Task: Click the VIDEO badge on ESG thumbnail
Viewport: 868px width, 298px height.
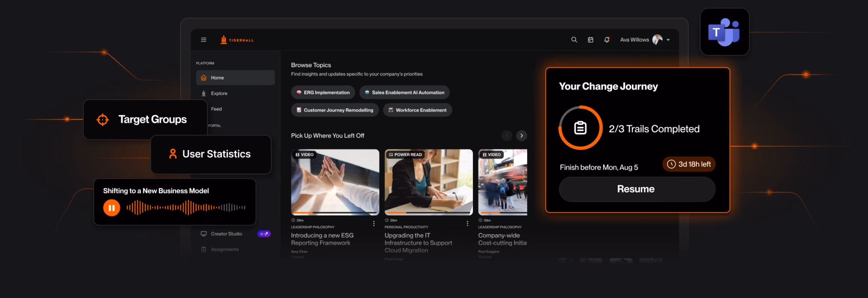Action: point(304,155)
